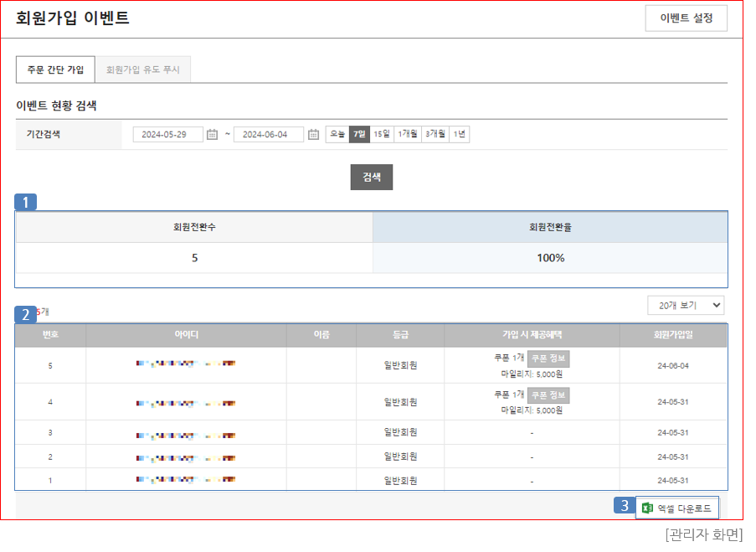756x552 pixels.
Task: Pick the 1년 period option
Action: tap(459, 135)
